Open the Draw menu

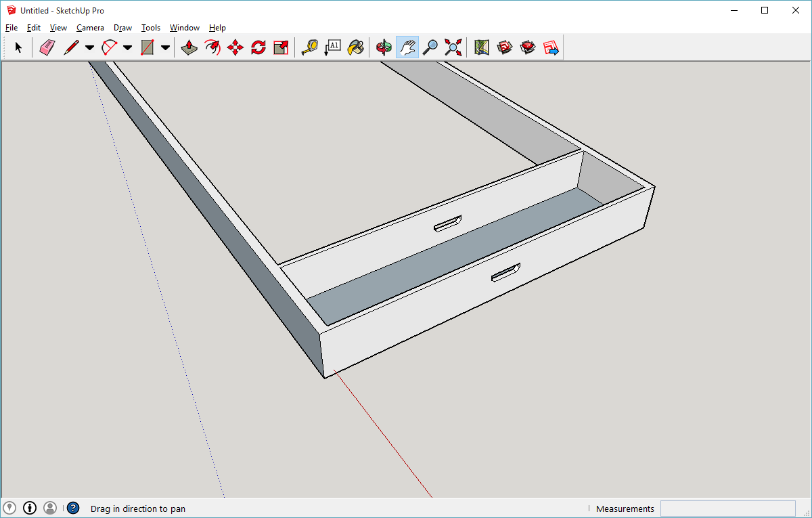[122, 28]
